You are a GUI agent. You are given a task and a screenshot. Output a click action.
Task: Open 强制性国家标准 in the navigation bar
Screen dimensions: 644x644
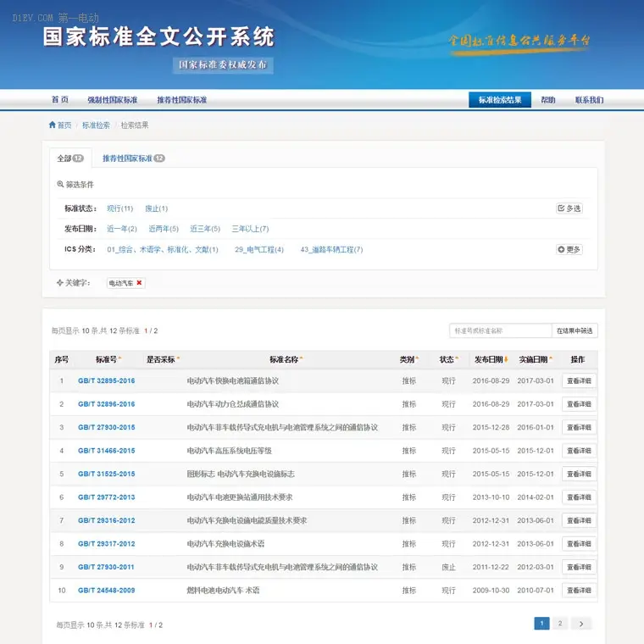pyautogui.click(x=113, y=100)
